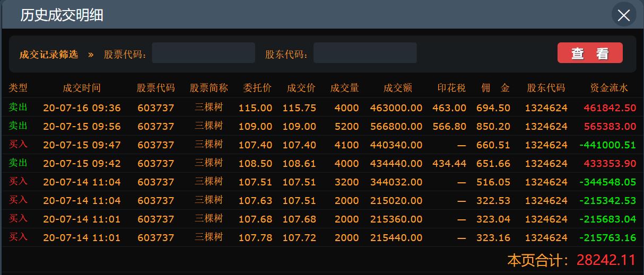Click the 成交量 column header
Screen dimensions: 644x275
click(x=344, y=88)
